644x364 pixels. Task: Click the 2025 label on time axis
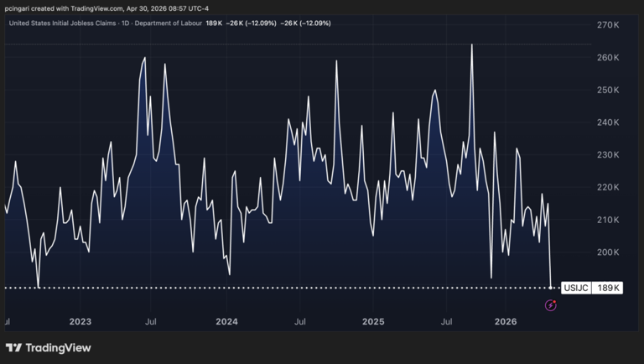[372, 321]
